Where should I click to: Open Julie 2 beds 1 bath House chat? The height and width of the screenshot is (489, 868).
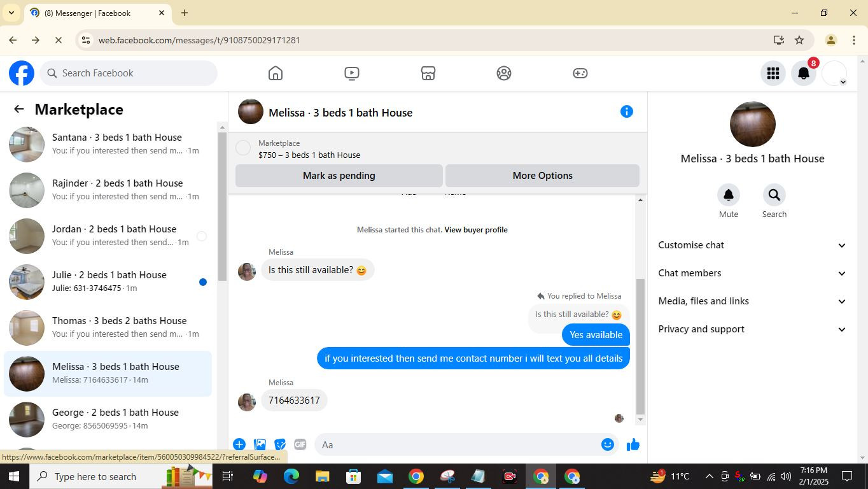[x=108, y=281]
